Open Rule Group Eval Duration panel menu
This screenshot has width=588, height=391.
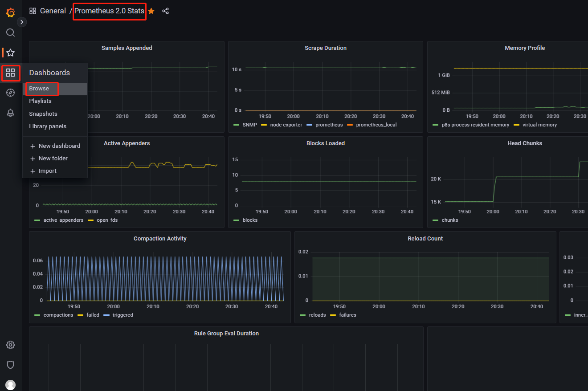tap(226, 334)
